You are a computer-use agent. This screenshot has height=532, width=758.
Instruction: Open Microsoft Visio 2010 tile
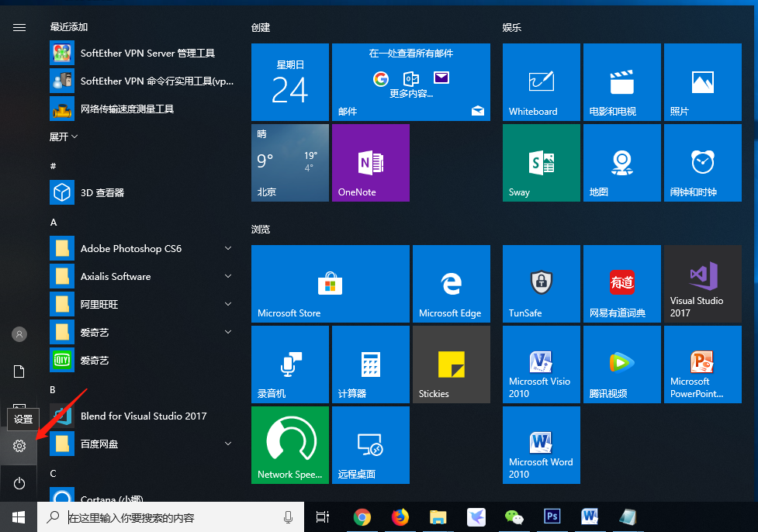coord(541,364)
